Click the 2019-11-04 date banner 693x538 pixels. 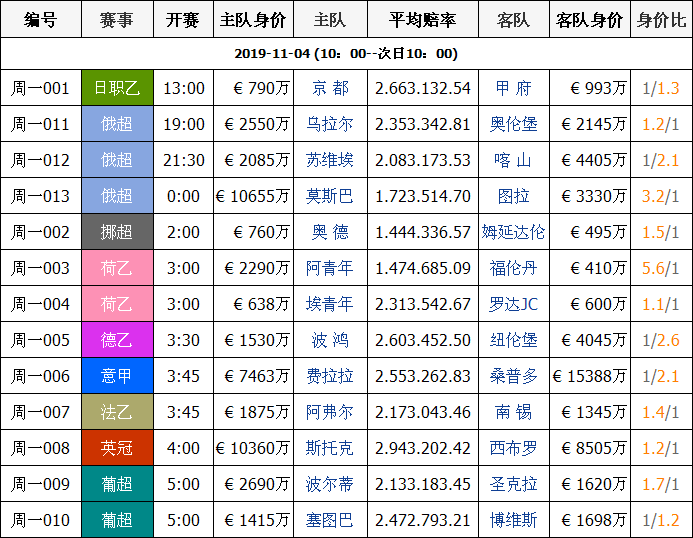(x=346, y=53)
